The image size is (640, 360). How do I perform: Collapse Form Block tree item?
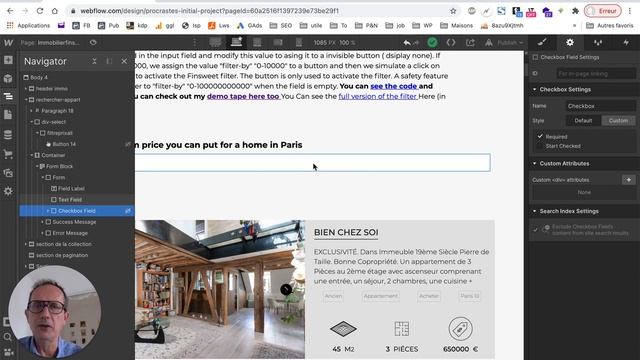click(37, 166)
